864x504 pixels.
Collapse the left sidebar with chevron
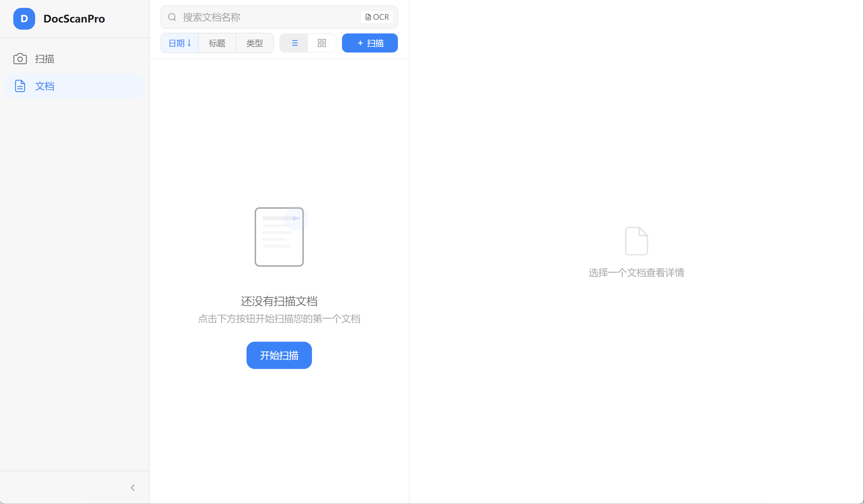pyautogui.click(x=133, y=487)
